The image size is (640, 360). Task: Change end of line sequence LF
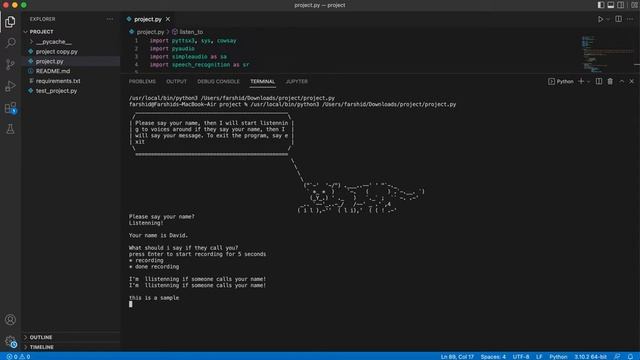[539, 357]
